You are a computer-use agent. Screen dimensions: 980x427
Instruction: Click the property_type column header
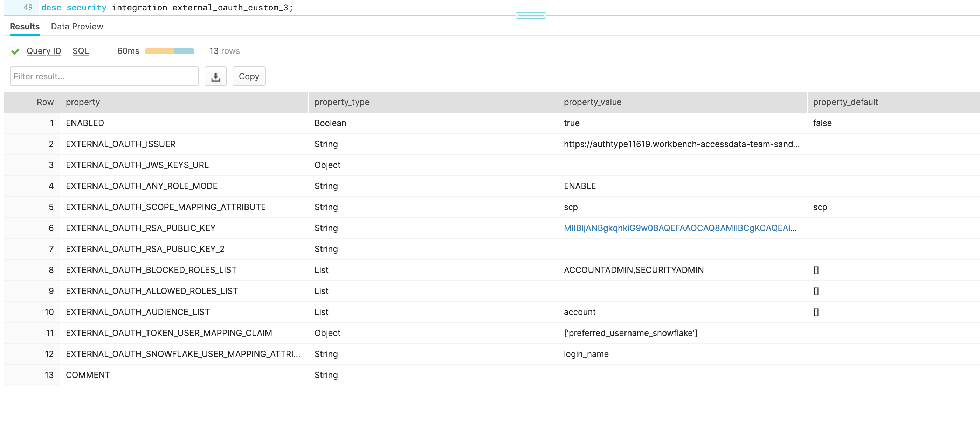point(433,102)
